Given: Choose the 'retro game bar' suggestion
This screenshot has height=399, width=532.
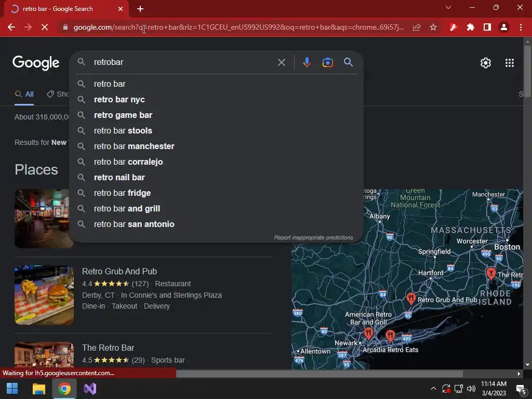Looking at the screenshot, I should click(216, 115).
